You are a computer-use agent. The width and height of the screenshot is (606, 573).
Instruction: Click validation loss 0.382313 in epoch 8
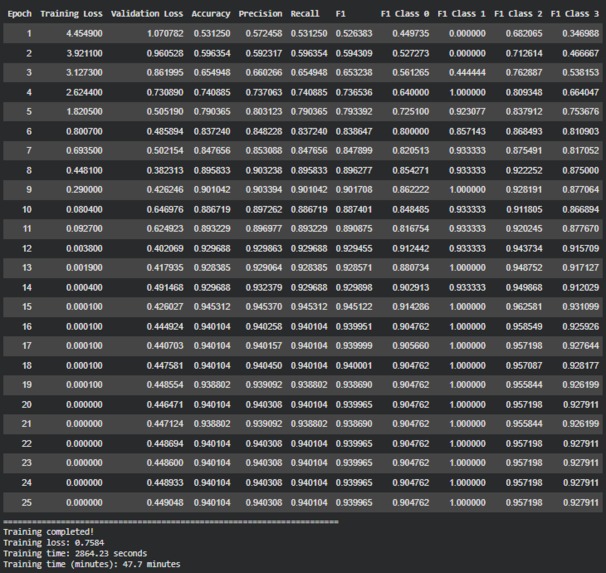[x=165, y=170]
